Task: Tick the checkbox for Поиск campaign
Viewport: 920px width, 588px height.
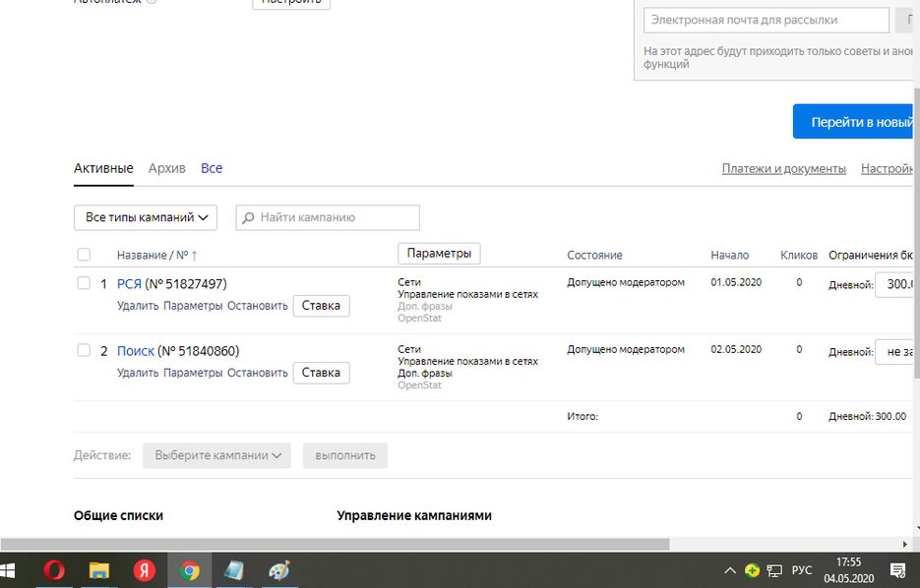Action: [x=84, y=351]
